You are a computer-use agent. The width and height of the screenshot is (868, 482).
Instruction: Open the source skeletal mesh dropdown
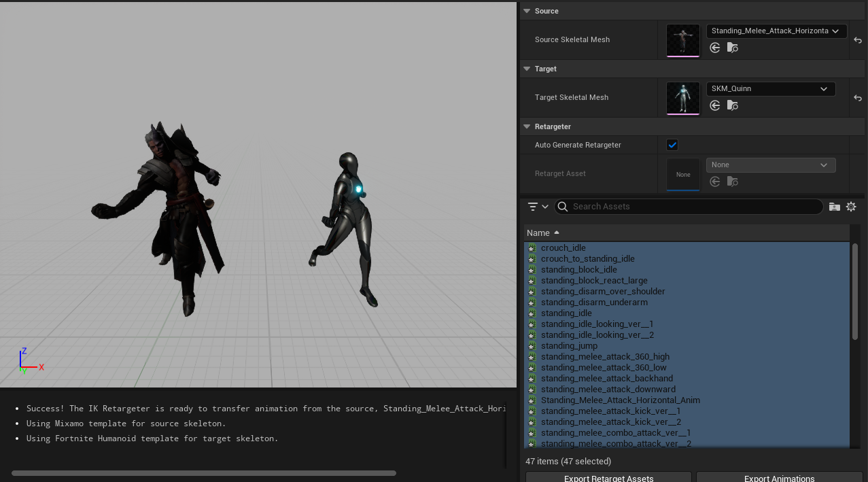(x=776, y=31)
